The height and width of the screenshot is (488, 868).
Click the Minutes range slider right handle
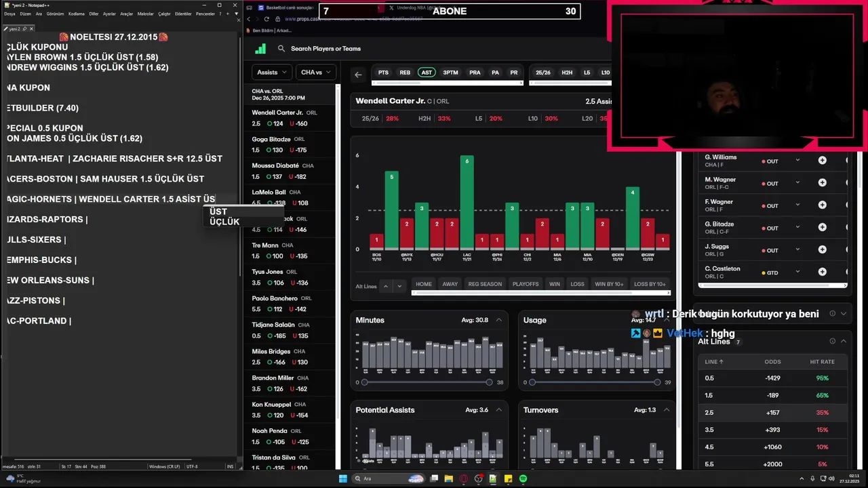489,382
